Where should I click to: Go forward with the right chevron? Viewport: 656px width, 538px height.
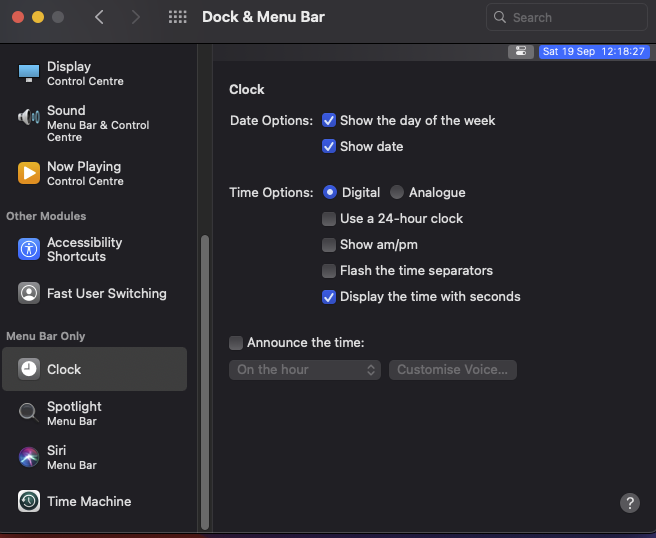click(x=135, y=17)
